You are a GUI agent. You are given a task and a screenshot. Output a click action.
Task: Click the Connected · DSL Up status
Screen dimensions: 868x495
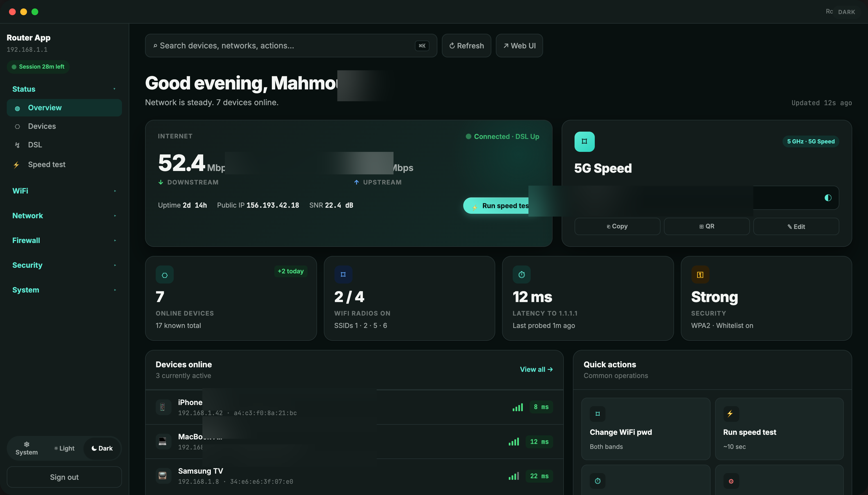[502, 137]
